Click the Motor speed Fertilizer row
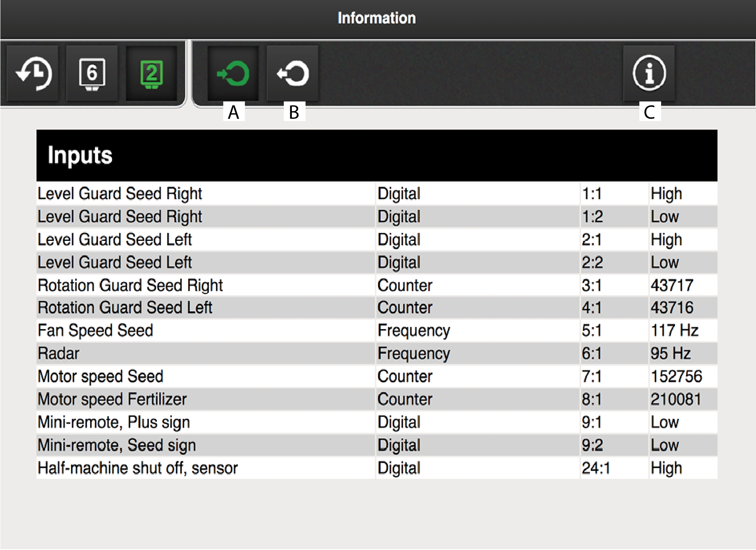The height and width of the screenshot is (550, 756). (112, 399)
